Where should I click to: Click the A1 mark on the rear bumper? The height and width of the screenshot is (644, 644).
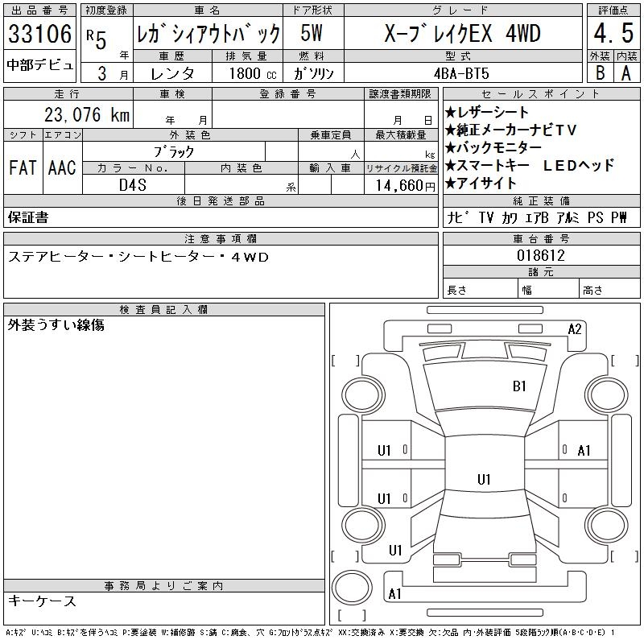[394, 593]
